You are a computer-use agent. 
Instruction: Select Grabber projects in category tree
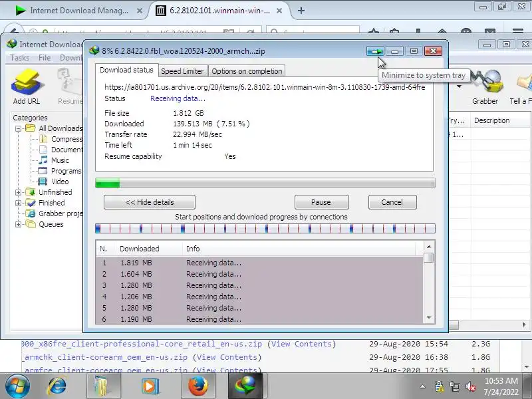(x=55, y=213)
